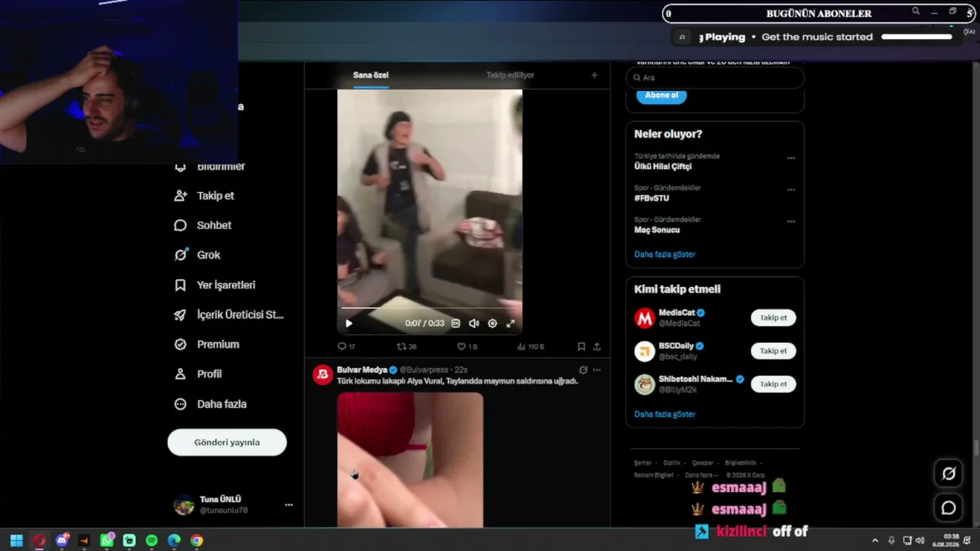Click the Abone ol subscribe button
This screenshot has height=551, width=980.
pyautogui.click(x=661, y=96)
